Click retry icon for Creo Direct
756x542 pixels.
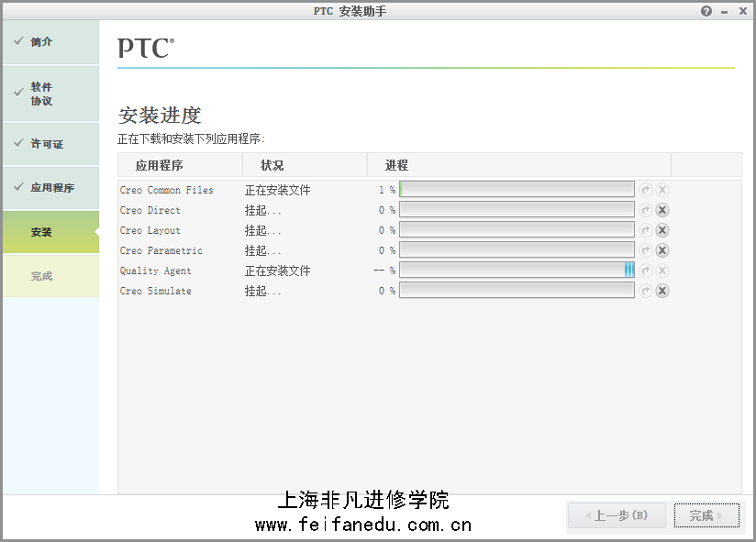click(646, 210)
